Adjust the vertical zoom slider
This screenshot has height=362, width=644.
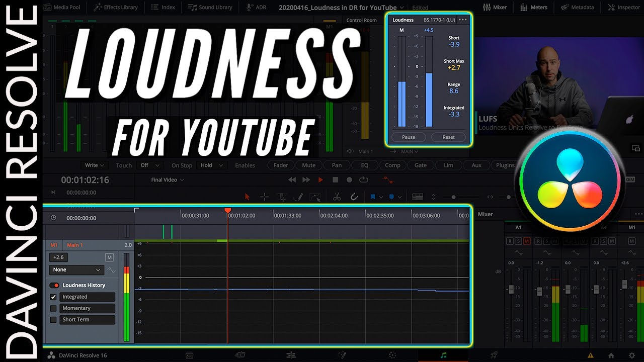coord(453,197)
